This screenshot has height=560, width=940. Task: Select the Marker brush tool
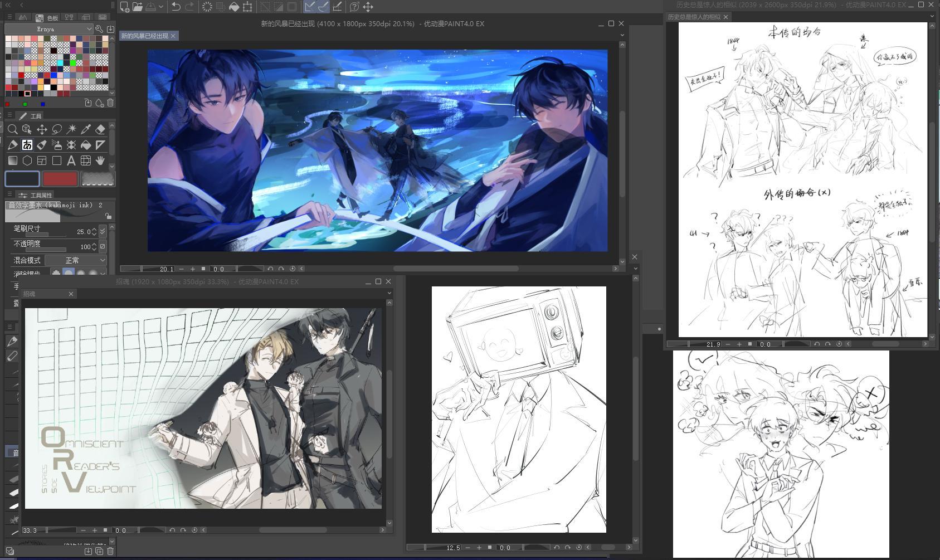coord(42,145)
